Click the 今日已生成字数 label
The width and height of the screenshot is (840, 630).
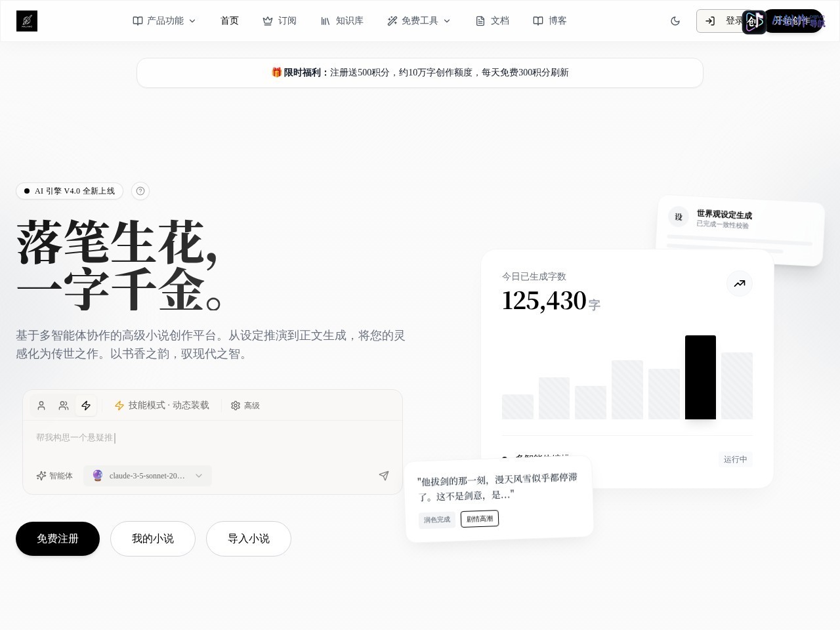(x=534, y=277)
